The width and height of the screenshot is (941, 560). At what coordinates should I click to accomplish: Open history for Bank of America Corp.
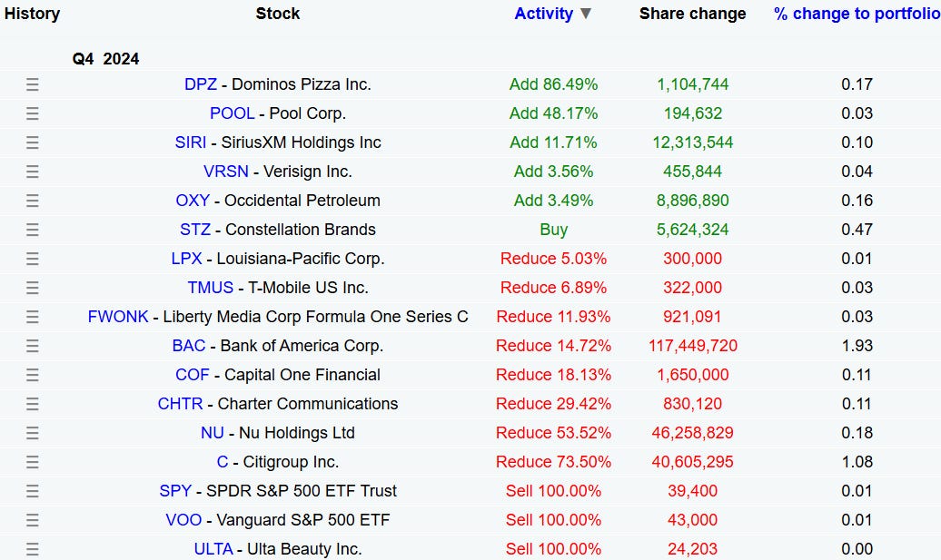coord(32,345)
